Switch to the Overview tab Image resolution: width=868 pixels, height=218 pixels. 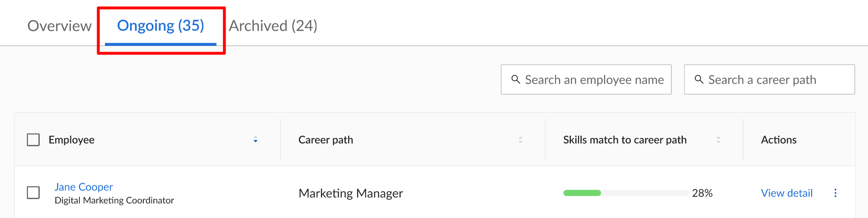(60, 26)
